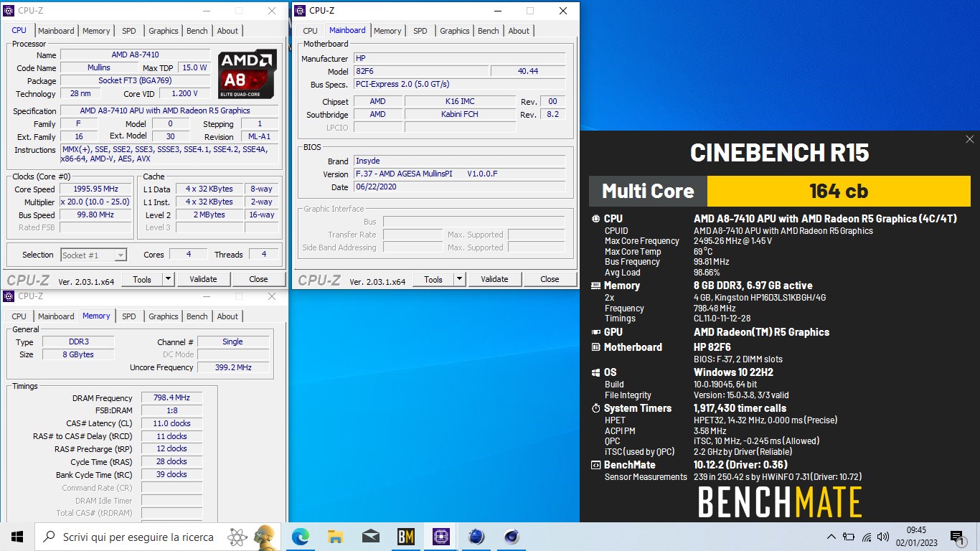Click the taskbar search box
980x551 pixels.
159,537
